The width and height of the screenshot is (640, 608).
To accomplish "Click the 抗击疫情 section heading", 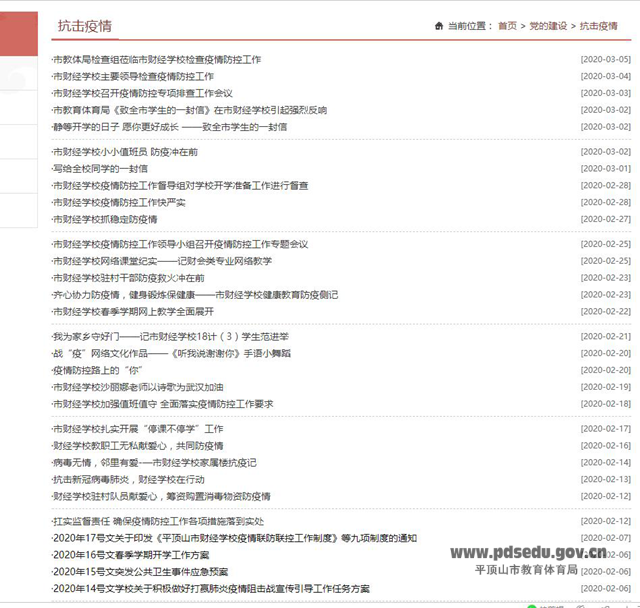I will [x=84, y=26].
